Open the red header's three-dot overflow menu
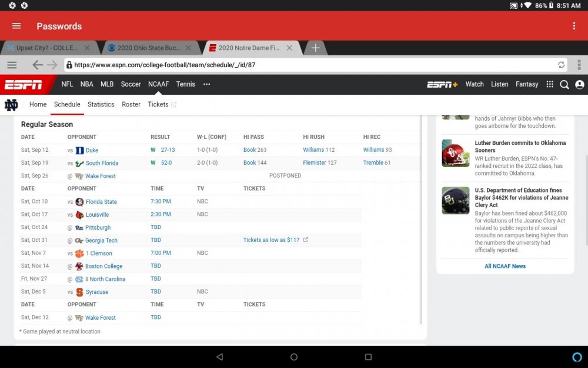588x368 pixels. pos(574,26)
